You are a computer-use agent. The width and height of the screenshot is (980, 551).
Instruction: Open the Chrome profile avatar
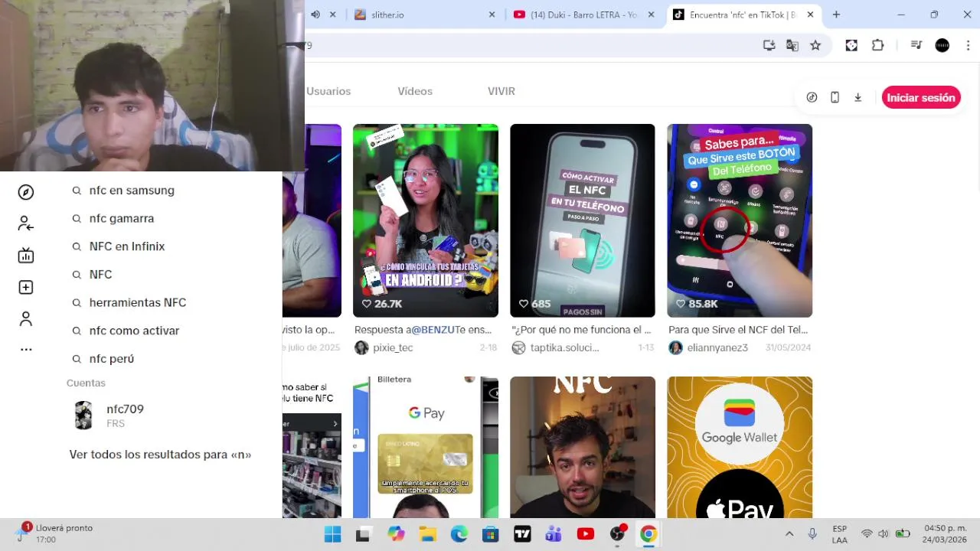pos(942,45)
